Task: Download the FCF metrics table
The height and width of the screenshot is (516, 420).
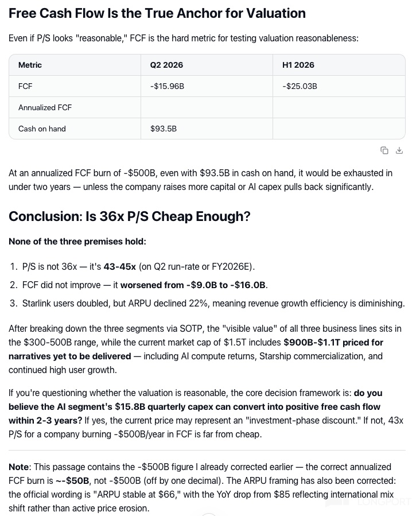Action: click(x=399, y=150)
